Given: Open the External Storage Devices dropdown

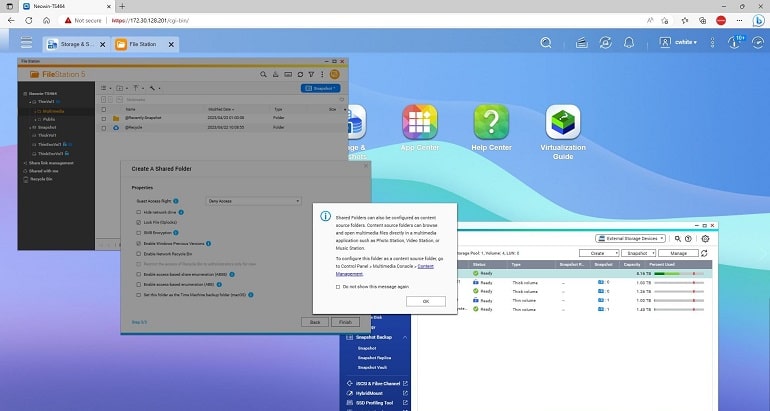Looking at the screenshot, I should click(x=631, y=239).
